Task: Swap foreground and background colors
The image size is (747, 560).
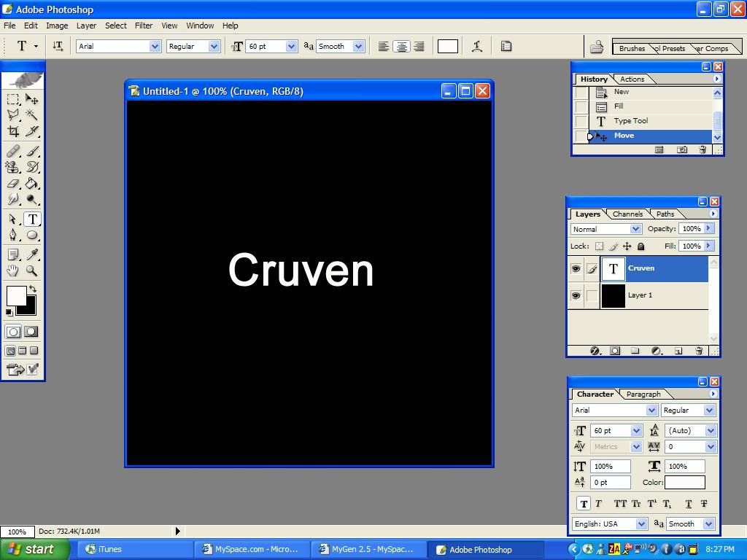Action: pyautogui.click(x=32, y=289)
